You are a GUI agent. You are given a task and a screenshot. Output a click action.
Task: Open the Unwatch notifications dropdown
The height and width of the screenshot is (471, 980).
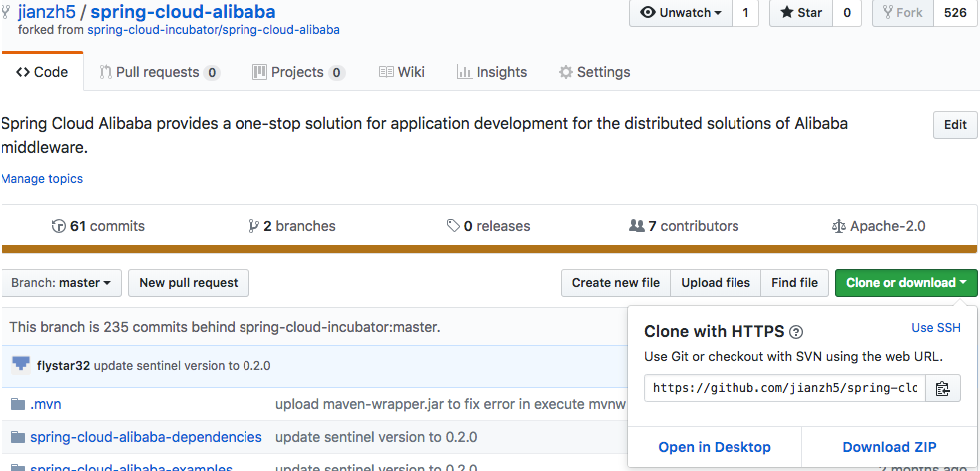click(x=681, y=13)
